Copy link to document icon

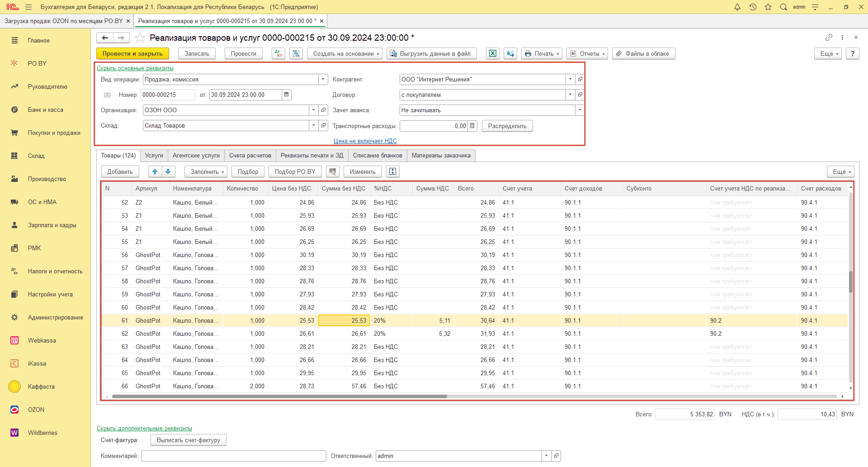click(829, 37)
